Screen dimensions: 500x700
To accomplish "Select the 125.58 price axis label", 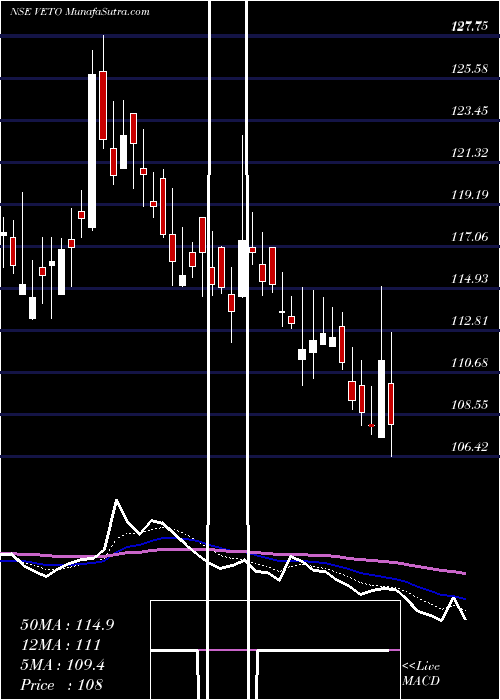I will point(470,69).
